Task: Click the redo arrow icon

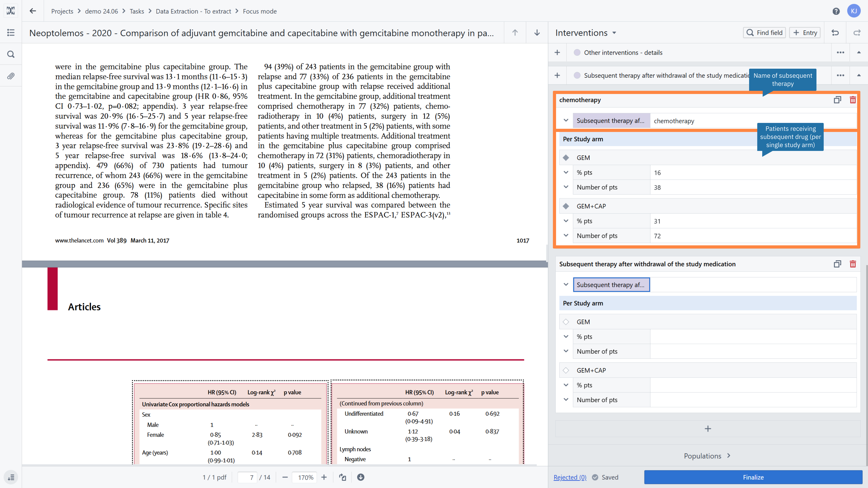Action: click(857, 33)
